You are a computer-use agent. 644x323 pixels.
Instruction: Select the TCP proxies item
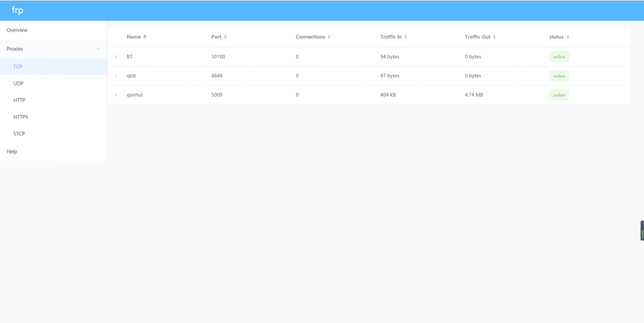point(53,67)
